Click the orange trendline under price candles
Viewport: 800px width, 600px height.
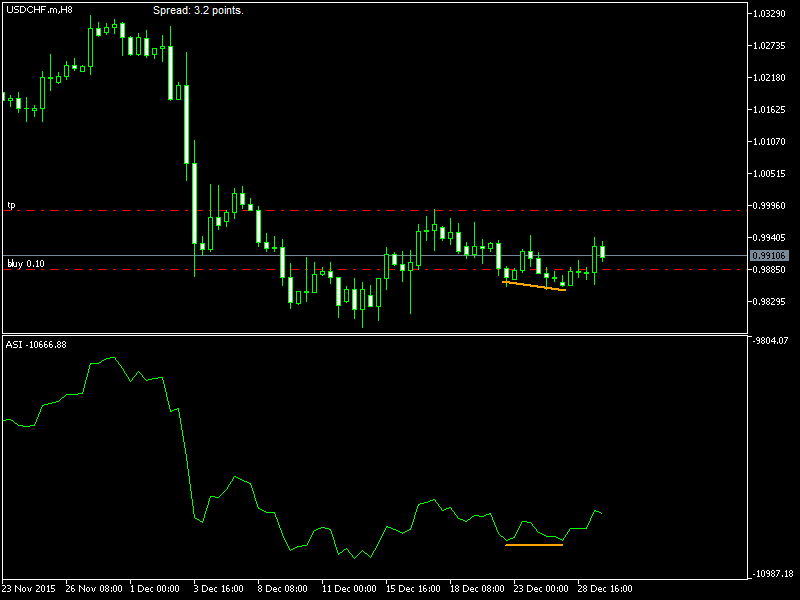534,286
